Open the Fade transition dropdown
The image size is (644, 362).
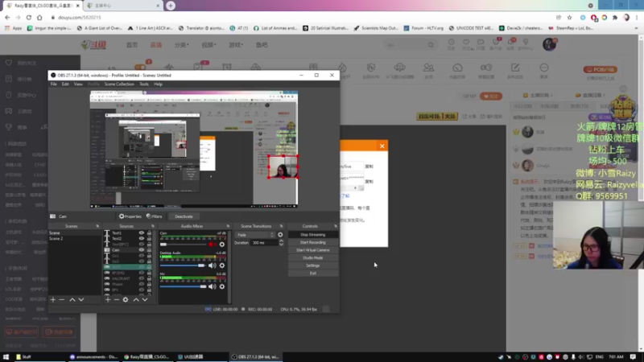click(x=255, y=235)
